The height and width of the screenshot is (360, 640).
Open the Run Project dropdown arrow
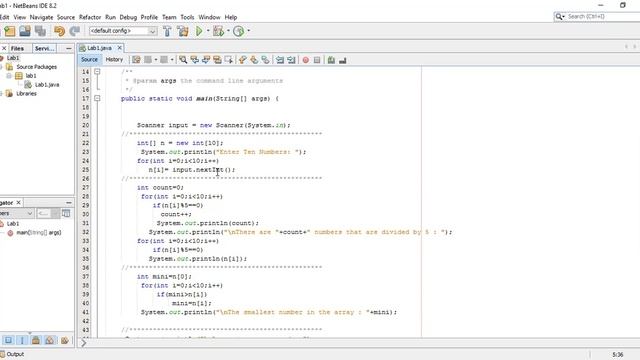pyautogui.click(x=208, y=31)
